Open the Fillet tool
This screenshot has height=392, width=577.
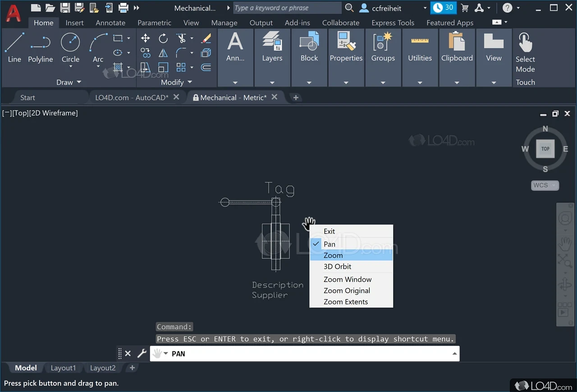(x=180, y=53)
